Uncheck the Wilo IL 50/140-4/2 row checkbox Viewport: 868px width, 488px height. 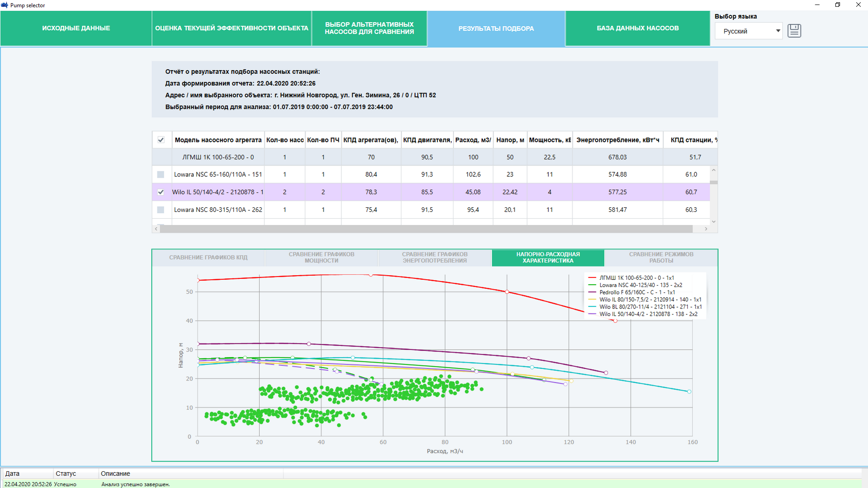point(160,192)
